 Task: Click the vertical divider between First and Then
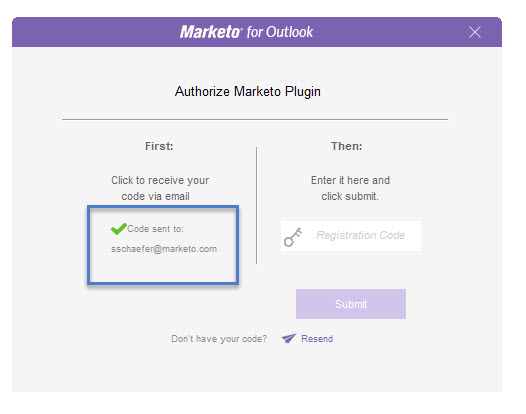[x=257, y=205]
